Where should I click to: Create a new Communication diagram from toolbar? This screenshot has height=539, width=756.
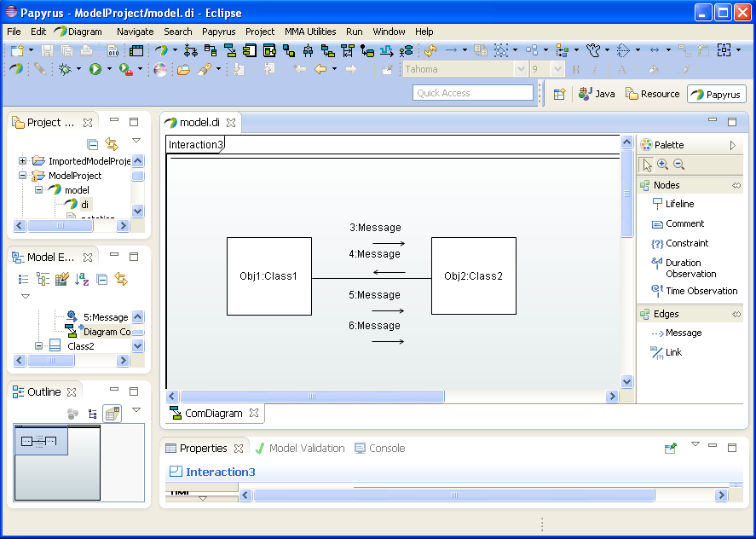(230, 50)
